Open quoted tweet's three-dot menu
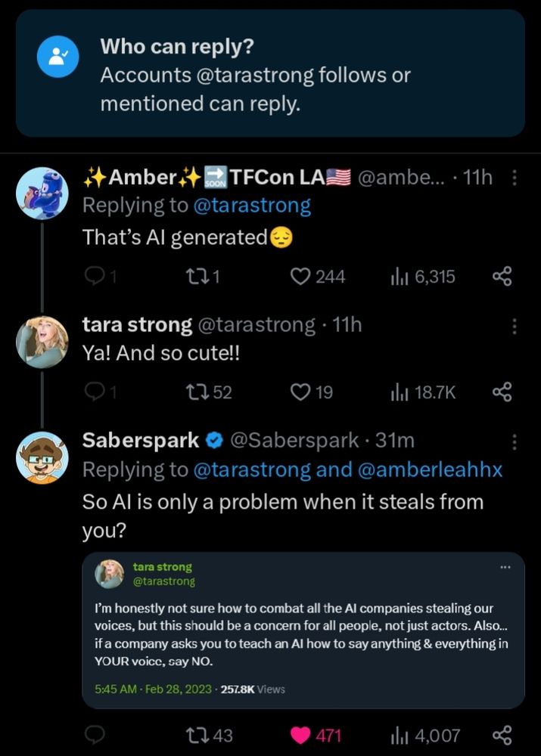 (x=505, y=567)
